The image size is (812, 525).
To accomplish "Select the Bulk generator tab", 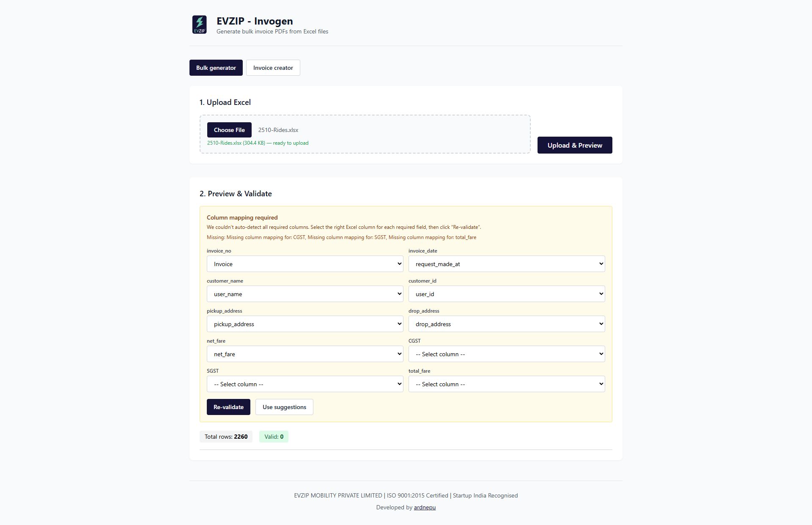I will tap(216, 68).
